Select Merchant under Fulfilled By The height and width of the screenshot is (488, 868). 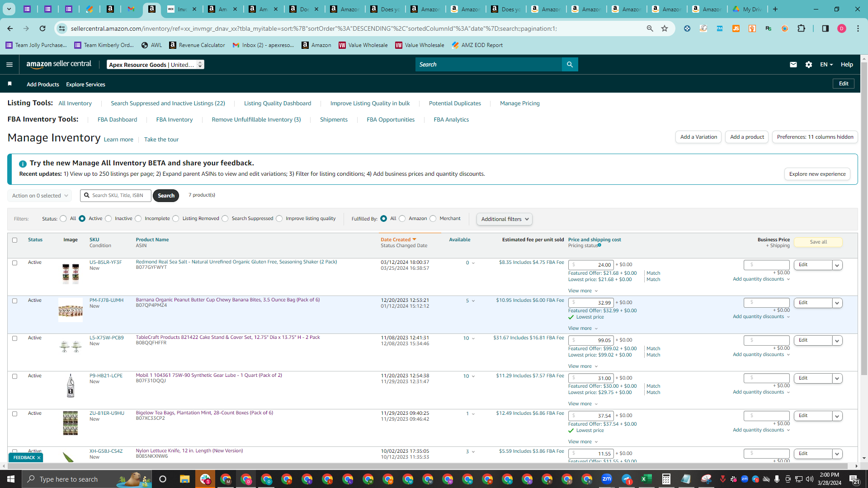(433, 219)
